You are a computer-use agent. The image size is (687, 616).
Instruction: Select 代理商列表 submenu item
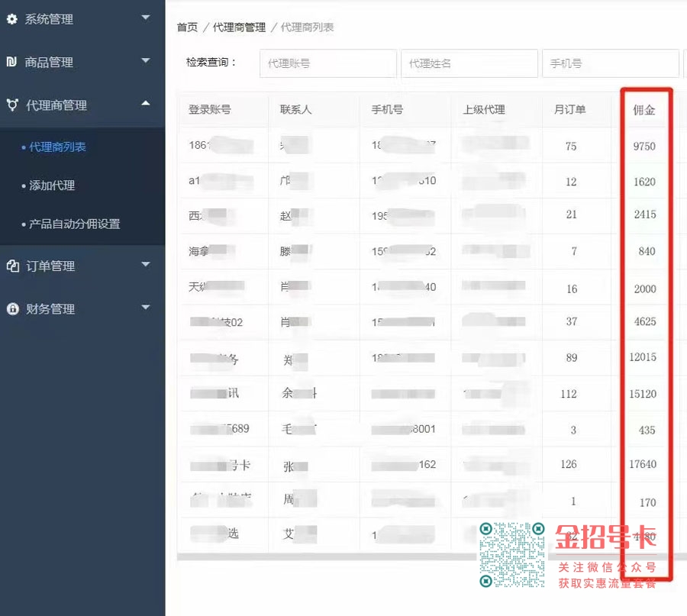(x=57, y=147)
